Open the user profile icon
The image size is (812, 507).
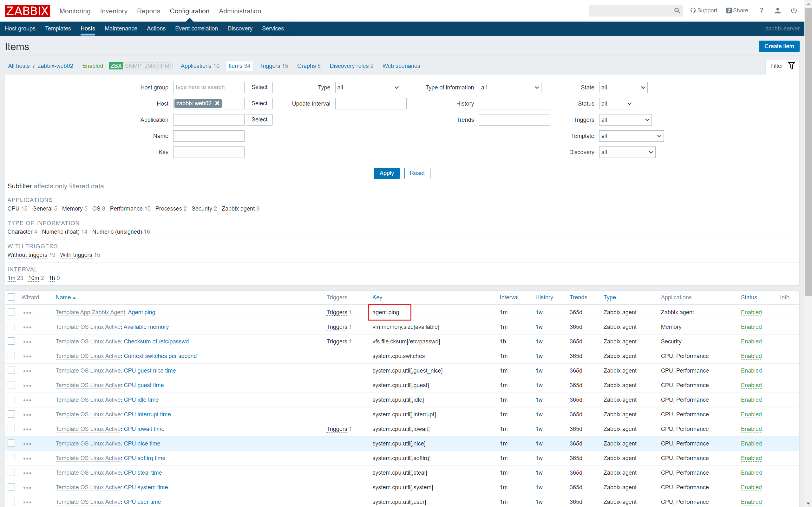pyautogui.click(x=777, y=11)
